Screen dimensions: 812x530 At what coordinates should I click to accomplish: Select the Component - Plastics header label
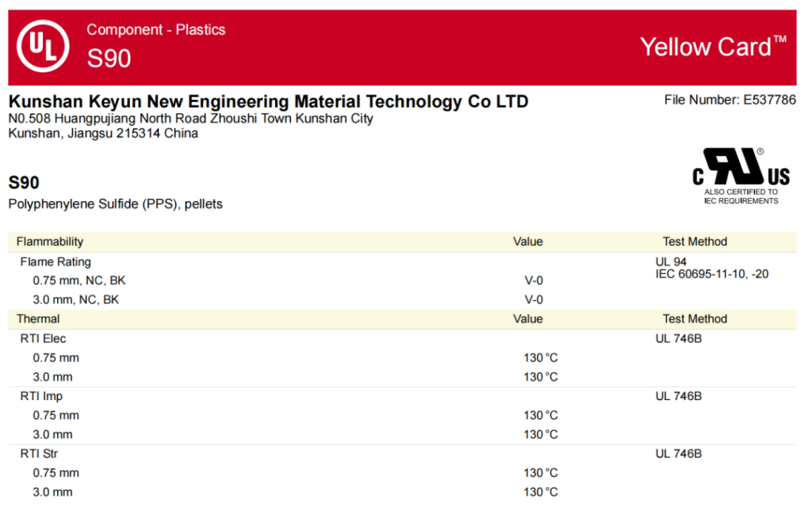(x=156, y=30)
